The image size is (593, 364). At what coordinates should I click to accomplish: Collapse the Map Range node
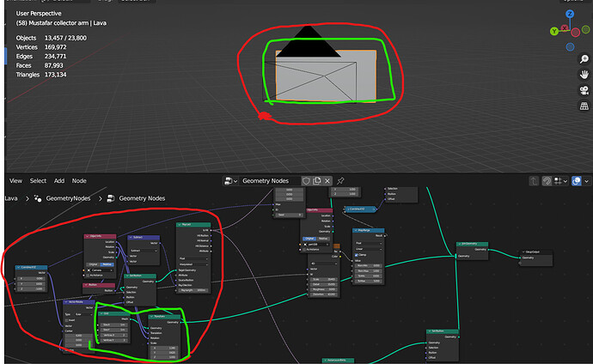point(356,230)
